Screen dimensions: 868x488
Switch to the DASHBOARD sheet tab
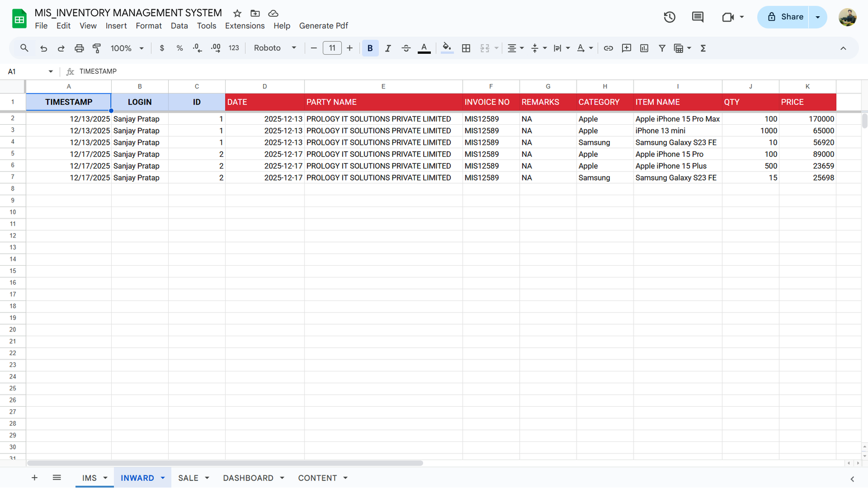click(x=248, y=478)
